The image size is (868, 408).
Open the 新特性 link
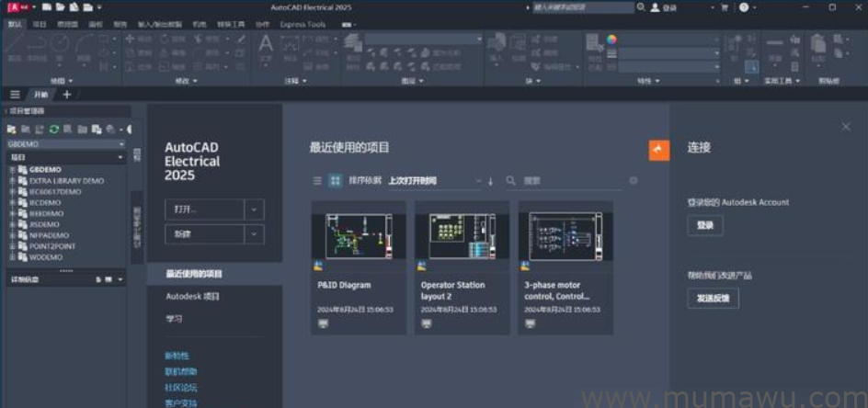click(177, 356)
